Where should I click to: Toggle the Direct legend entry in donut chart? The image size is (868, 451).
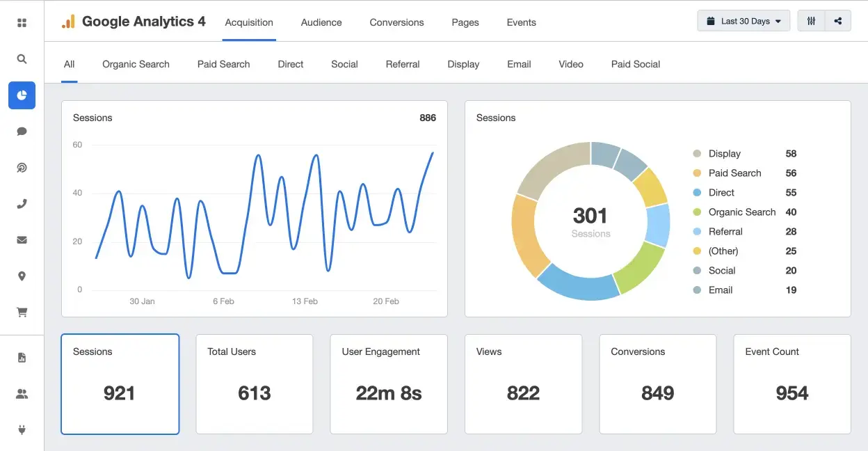pos(721,193)
